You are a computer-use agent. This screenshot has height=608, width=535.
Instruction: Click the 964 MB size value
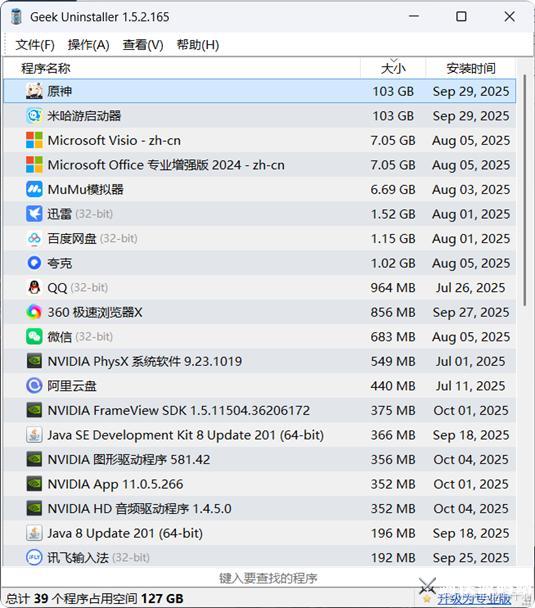coord(393,288)
